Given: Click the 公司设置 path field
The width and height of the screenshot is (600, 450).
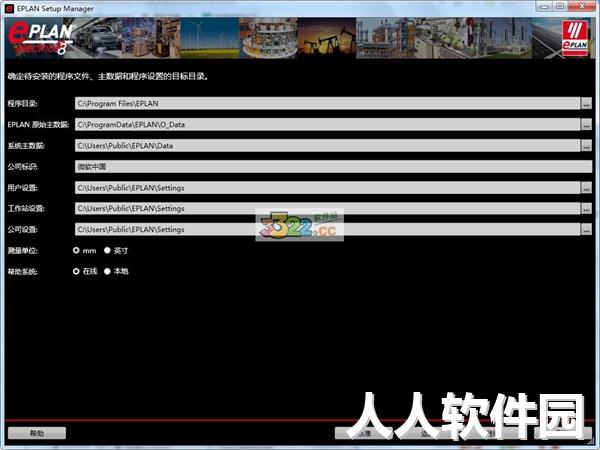Looking at the screenshot, I should (x=328, y=230).
